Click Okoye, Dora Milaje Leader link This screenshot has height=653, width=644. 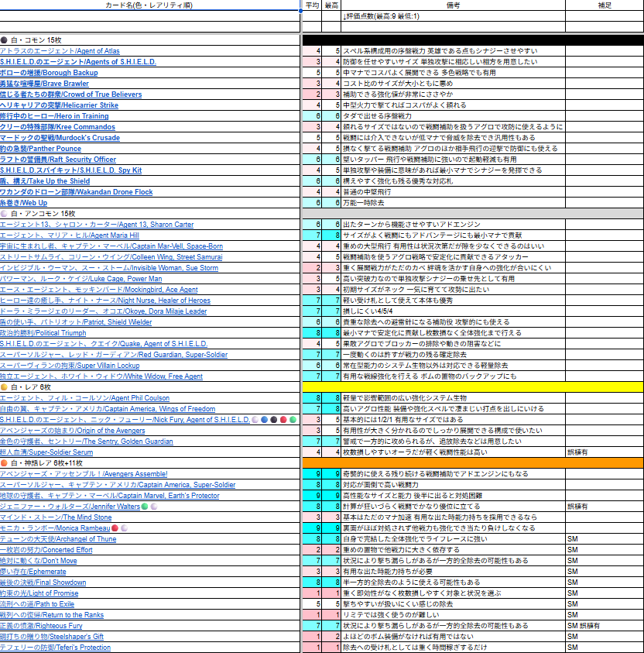pos(103,311)
